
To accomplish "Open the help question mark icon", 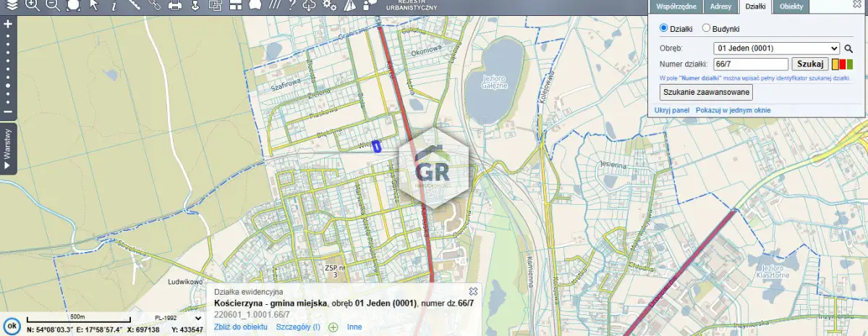I will pyautogui.click(x=292, y=5).
